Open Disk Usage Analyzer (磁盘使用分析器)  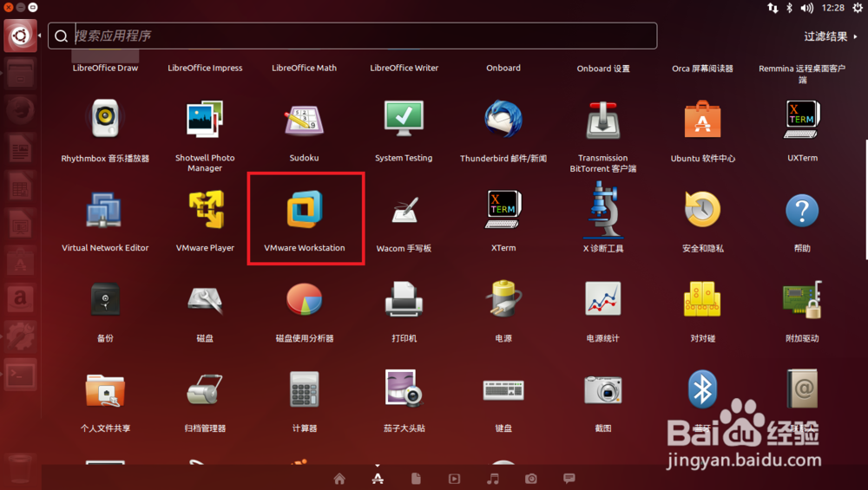pos(304,299)
